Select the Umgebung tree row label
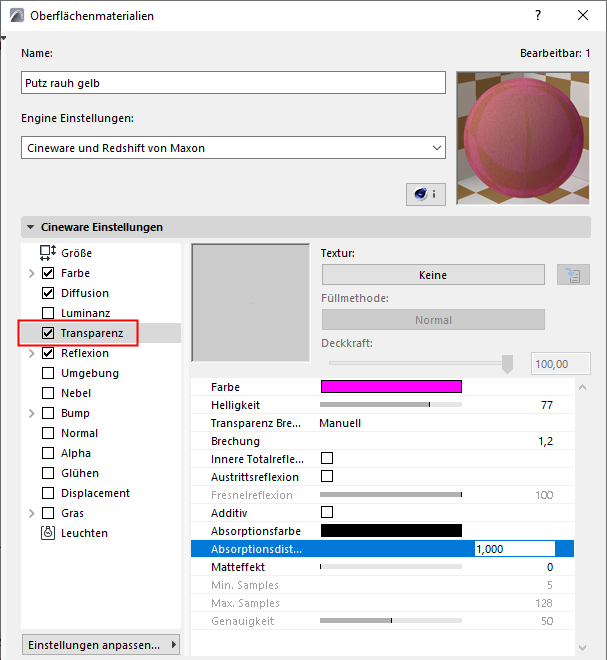 click(x=90, y=373)
